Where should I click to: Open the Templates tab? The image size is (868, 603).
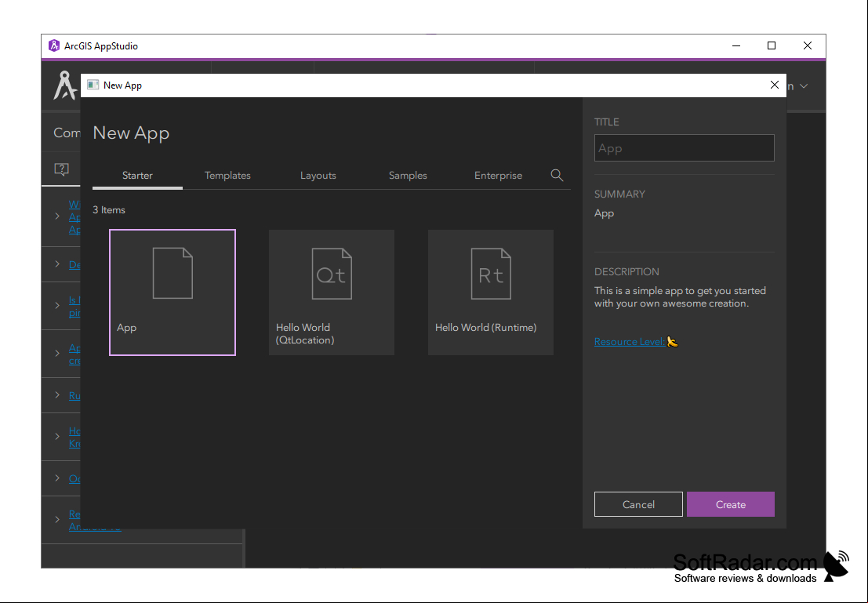click(x=227, y=176)
